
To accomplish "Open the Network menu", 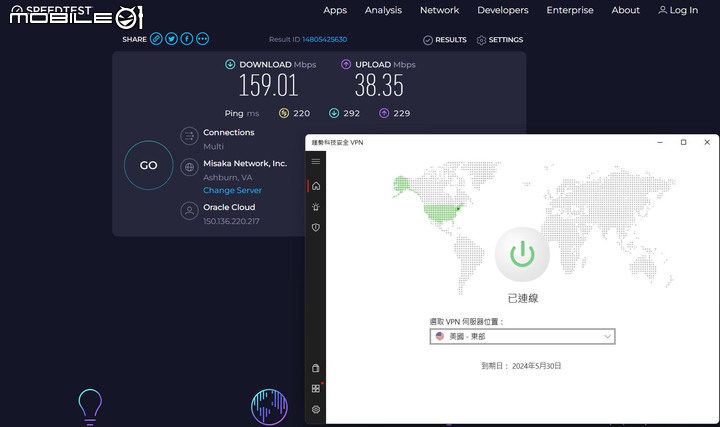I will click(x=439, y=10).
